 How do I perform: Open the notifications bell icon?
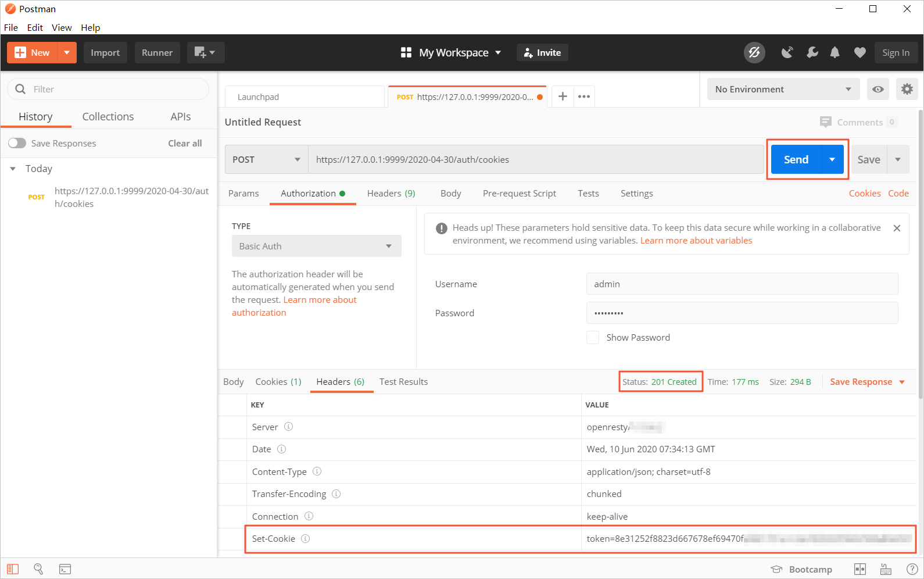(835, 52)
